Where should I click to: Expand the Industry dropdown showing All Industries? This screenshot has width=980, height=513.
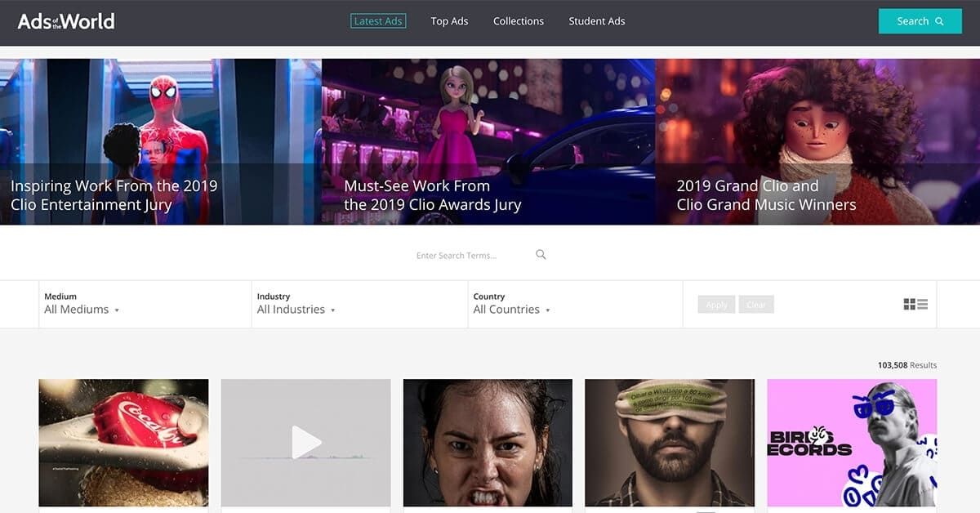(x=296, y=304)
